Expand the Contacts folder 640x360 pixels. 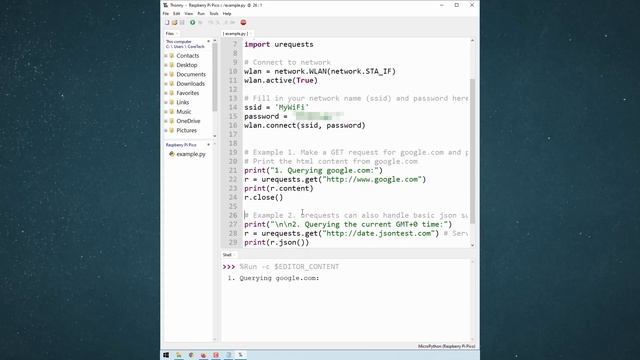(x=166, y=56)
